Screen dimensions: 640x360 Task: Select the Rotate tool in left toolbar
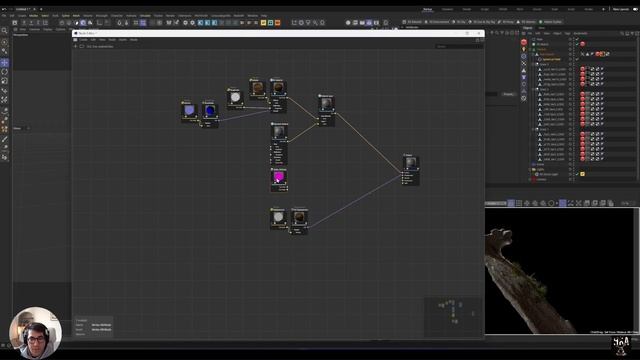point(4,72)
